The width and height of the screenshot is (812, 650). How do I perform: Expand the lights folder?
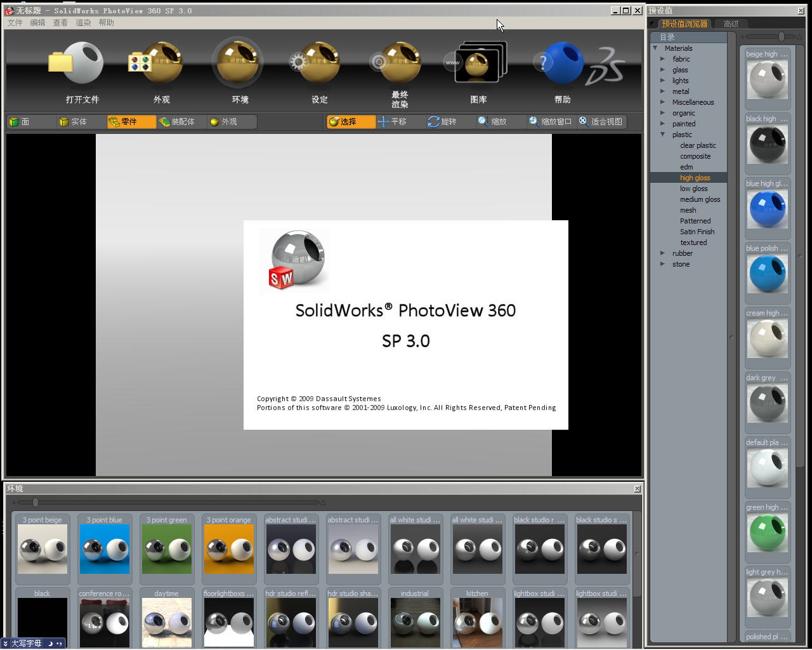click(663, 81)
